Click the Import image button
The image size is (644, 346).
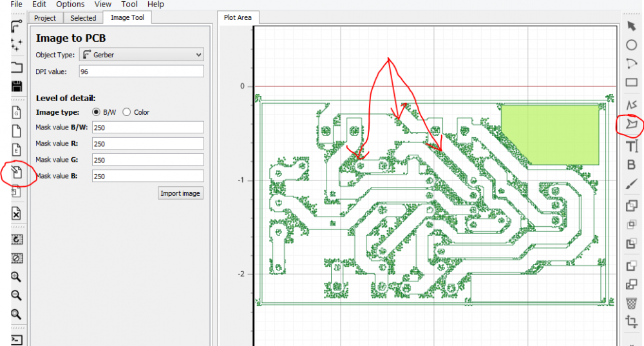click(180, 193)
